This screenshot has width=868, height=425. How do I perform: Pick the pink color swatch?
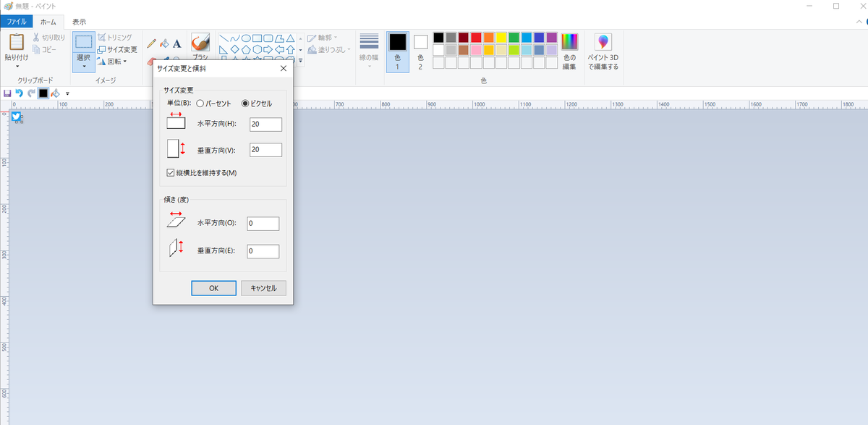476,50
